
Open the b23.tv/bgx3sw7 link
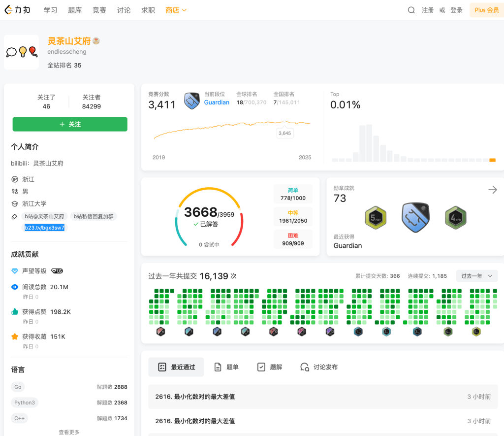pos(45,228)
